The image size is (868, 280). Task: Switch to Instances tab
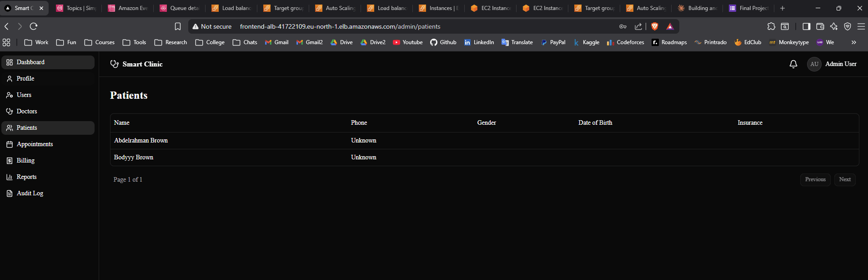440,8
